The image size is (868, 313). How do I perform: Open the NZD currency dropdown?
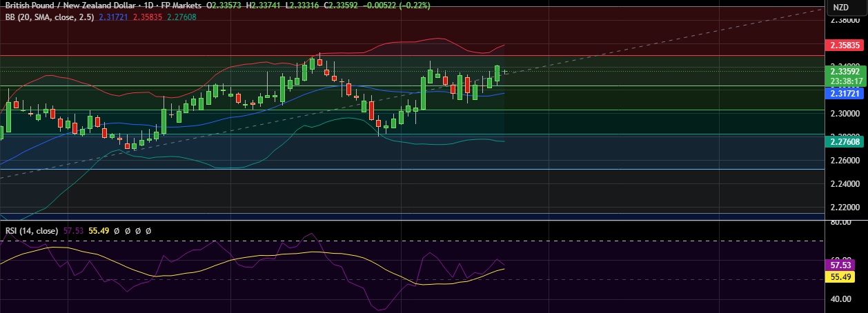pos(840,8)
